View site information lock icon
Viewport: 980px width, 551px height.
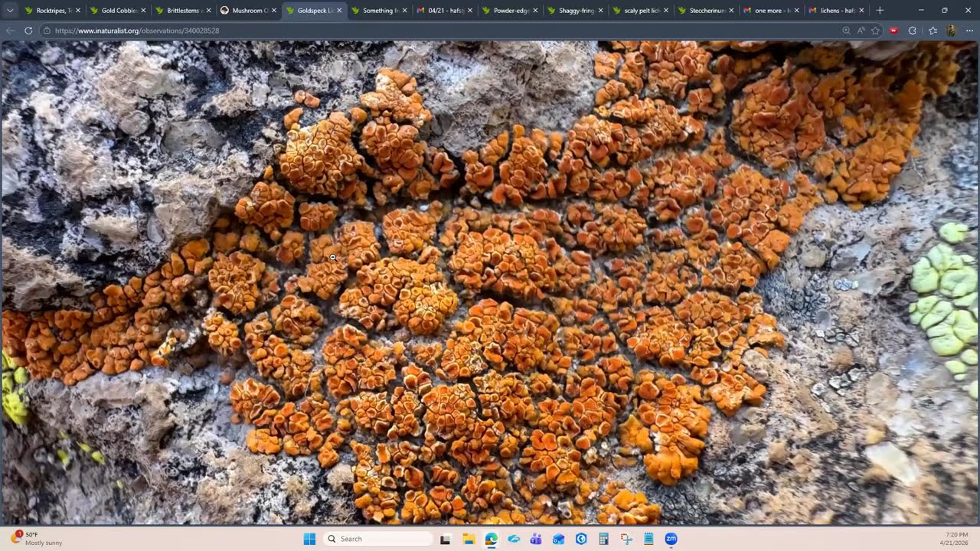tap(47, 31)
